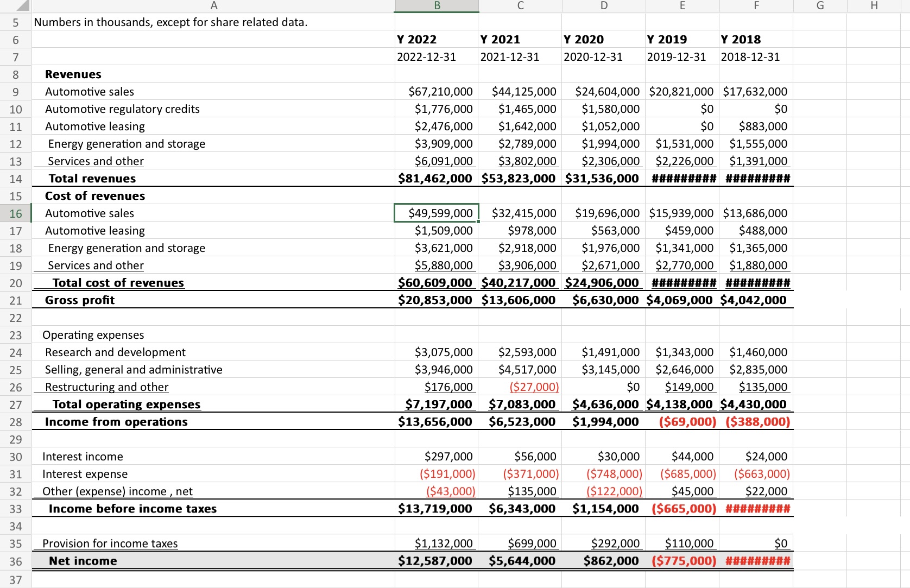
Task: Select column B by clicking its header
Action: pos(436,6)
